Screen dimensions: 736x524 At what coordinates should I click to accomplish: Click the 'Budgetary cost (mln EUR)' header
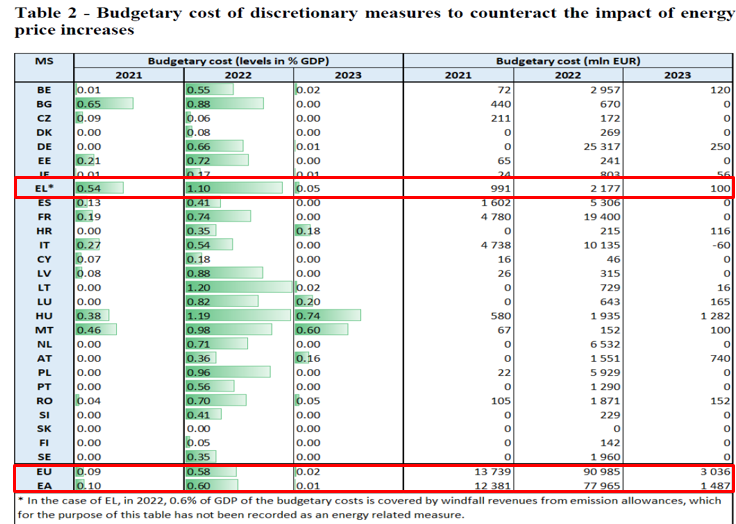[568, 61]
